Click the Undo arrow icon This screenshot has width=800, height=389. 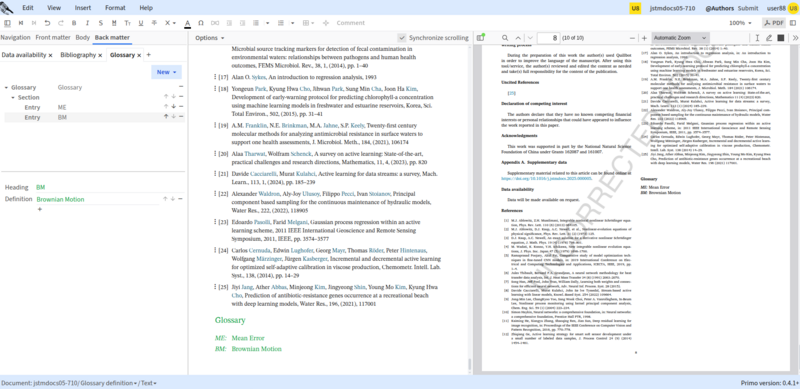47,23
